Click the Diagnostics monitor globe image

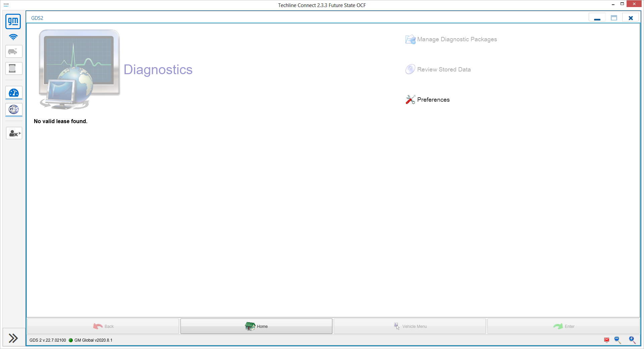click(79, 69)
